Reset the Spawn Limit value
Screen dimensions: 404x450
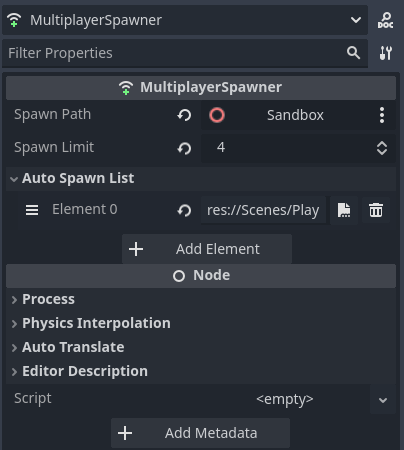[184, 148]
